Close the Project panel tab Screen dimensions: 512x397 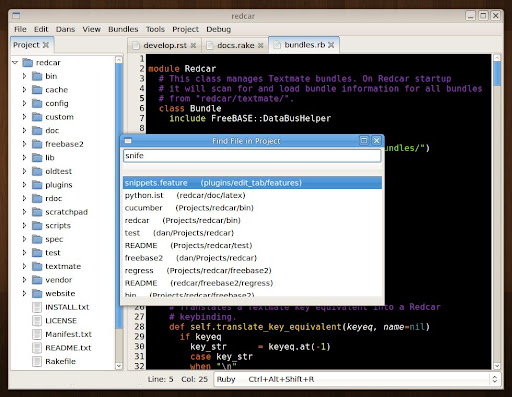(x=46, y=45)
